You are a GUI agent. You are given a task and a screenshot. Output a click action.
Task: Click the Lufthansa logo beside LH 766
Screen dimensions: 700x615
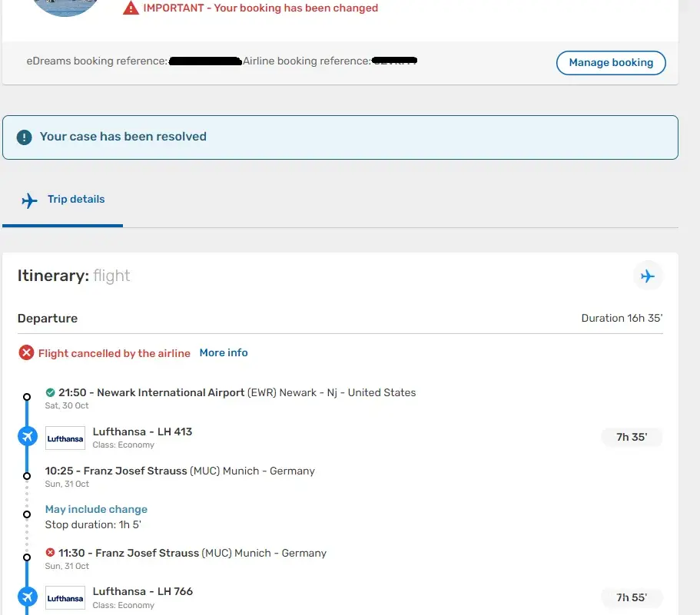pos(65,597)
